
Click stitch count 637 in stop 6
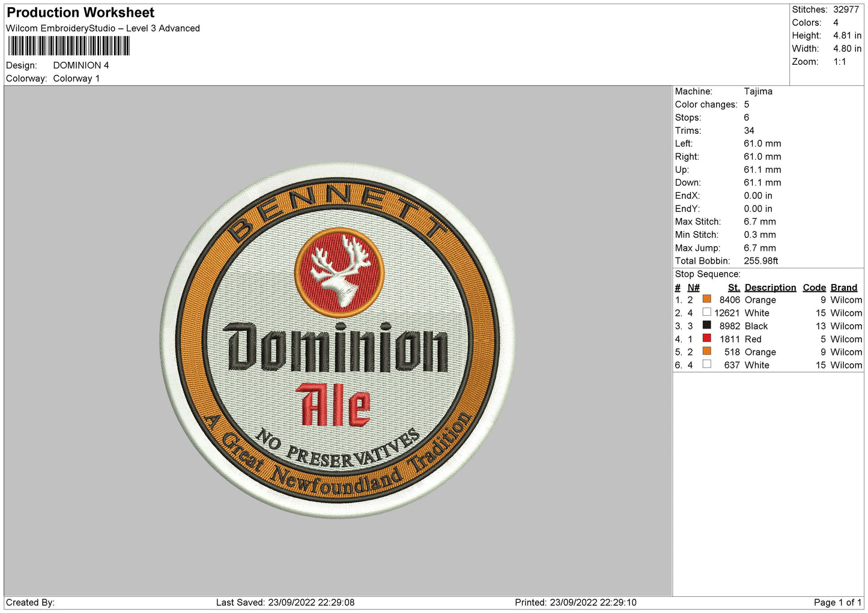732,366
